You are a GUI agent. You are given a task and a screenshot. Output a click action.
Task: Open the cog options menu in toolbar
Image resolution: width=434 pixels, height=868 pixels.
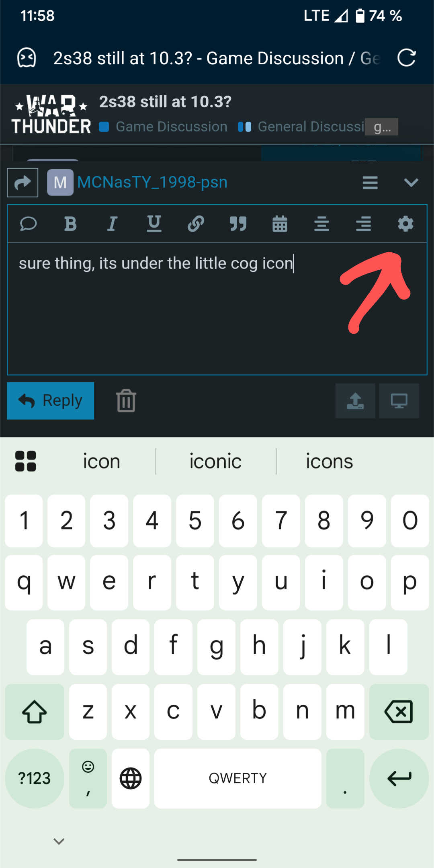[405, 224]
